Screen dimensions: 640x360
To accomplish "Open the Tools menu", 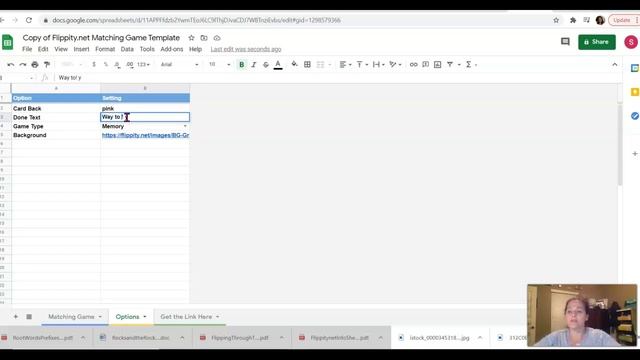I will [147, 49].
